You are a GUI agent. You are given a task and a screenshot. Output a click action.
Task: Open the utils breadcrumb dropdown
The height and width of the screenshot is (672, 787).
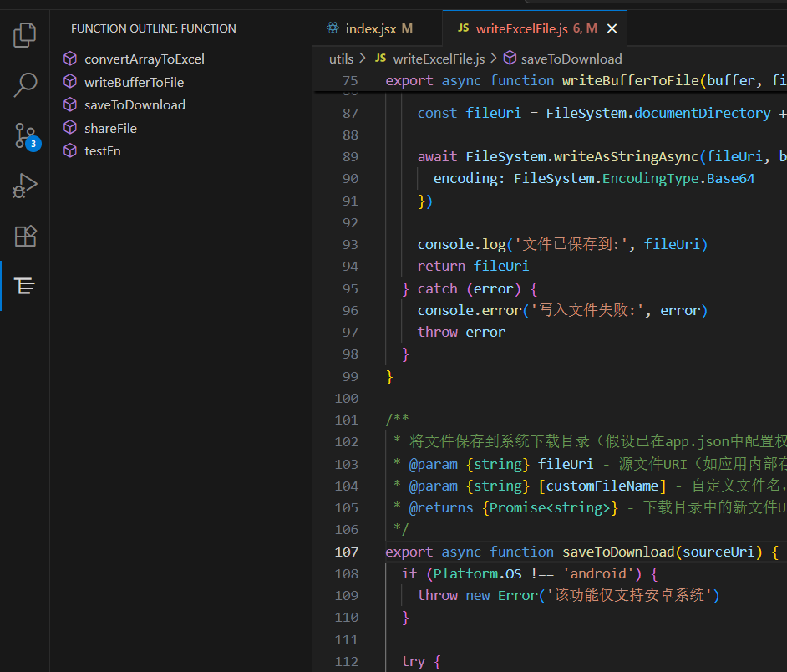point(341,59)
